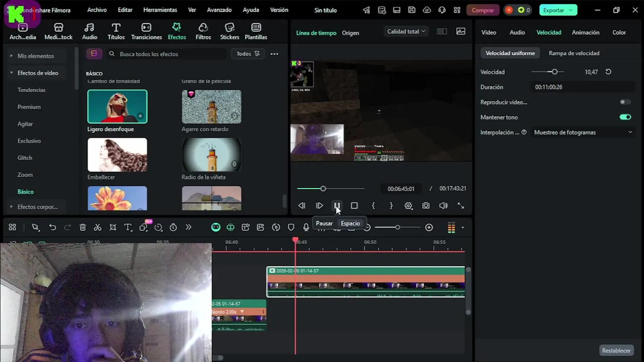Select the Rampa de velocidad tab
Image resolution: width=644 pixels, height=362 pixels.
(574, 53)
